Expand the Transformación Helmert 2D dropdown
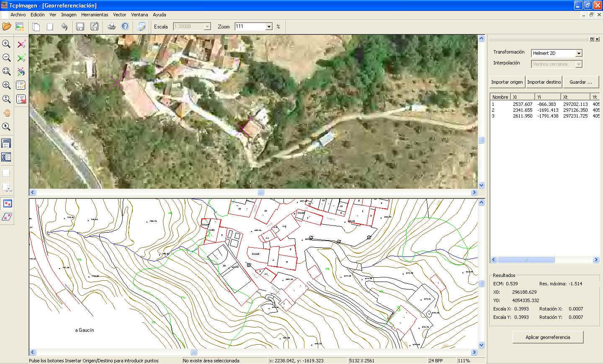This screenshot has width=603, height=364. [x=579, y=54]
